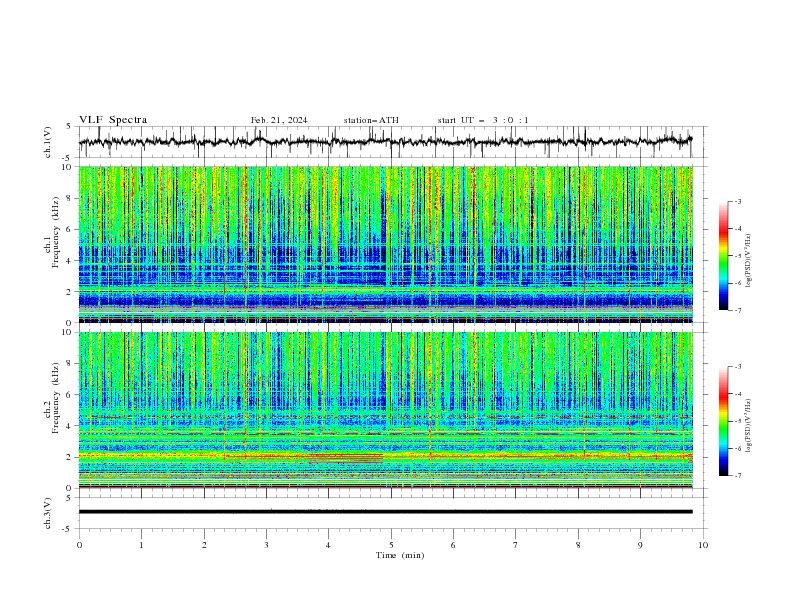Click the '2' tick on ch.1 frequency axis
Screen dimensions: 792x612
click(x=70, y=292)
